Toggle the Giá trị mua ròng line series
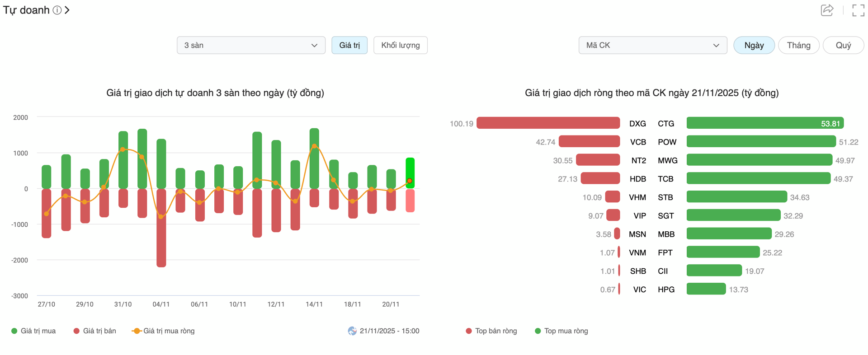The image size is (868, 355). tap(163, 331)
